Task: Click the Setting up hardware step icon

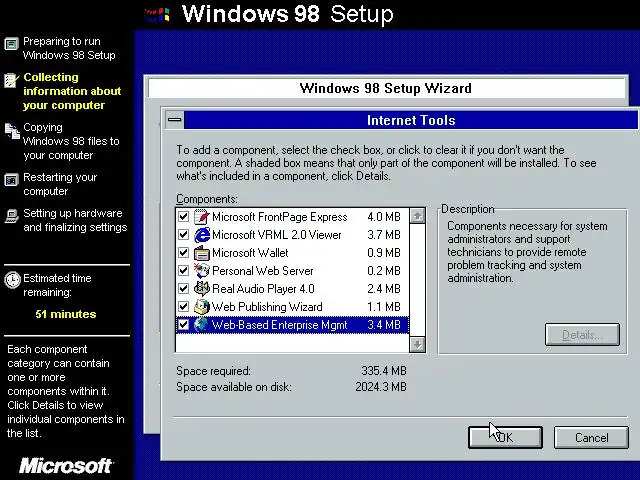Action: 11,216
